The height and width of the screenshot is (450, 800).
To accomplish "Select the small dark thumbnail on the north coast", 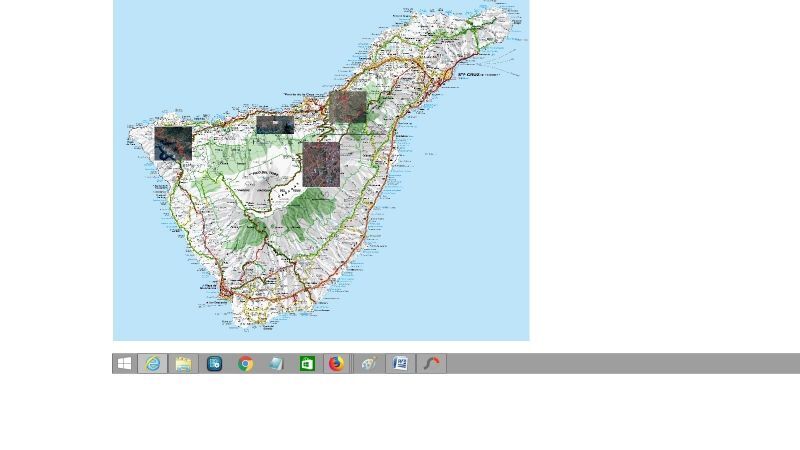I will click(x=275, y=125).
